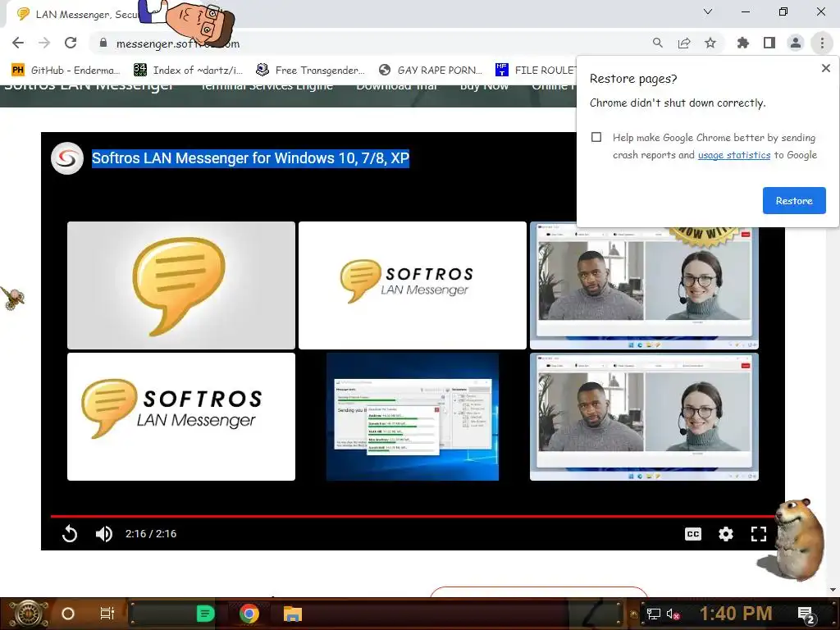The width and height of the screenshot is (840, 630).
Task: Mute the video using speaker icon
Action: pyautogui.click(x=104, y=533)
